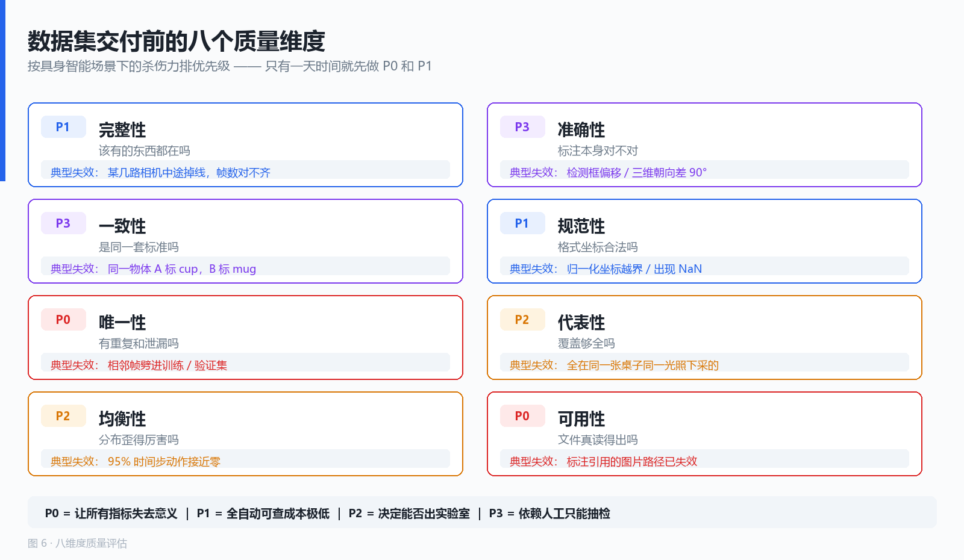Click the P3 badge on the 准确性 card
Screen dimensions: 964x560
click(522, 127)
